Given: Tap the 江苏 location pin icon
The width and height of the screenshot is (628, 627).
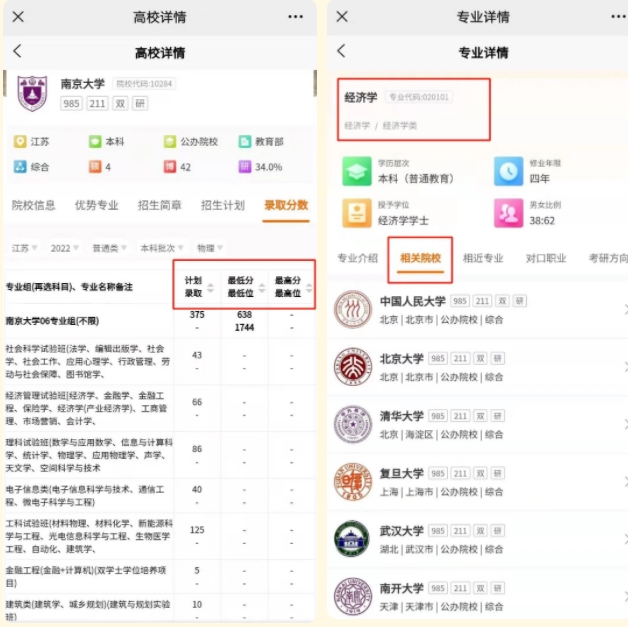Looking at the screenshot, I should coord(20,142).
